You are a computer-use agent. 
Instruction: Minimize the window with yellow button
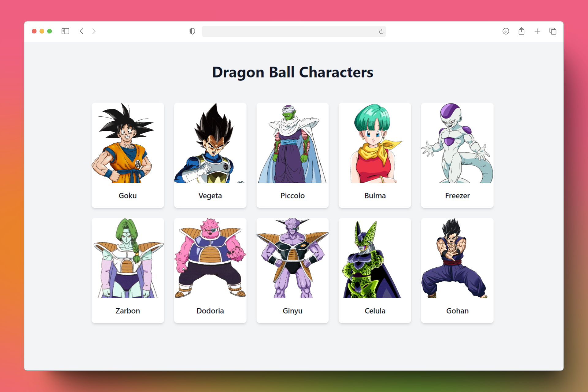[x=42, y=31]
